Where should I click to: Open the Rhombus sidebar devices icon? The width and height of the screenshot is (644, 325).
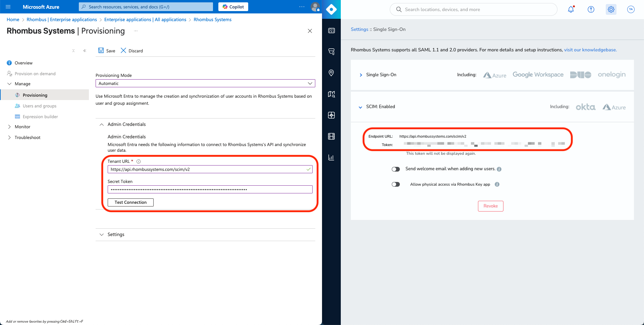click(x=331, y=52)
